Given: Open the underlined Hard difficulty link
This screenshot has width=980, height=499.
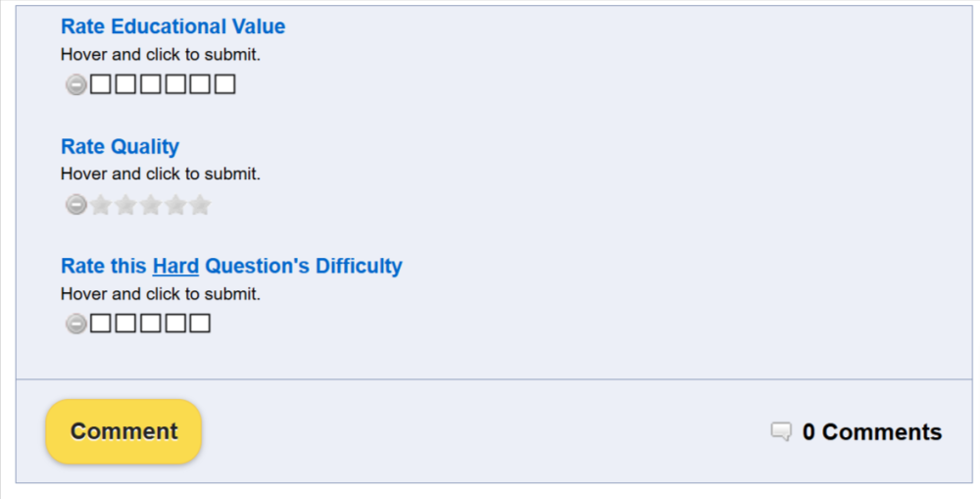Looking at the screenshot, I should [175, 266].
